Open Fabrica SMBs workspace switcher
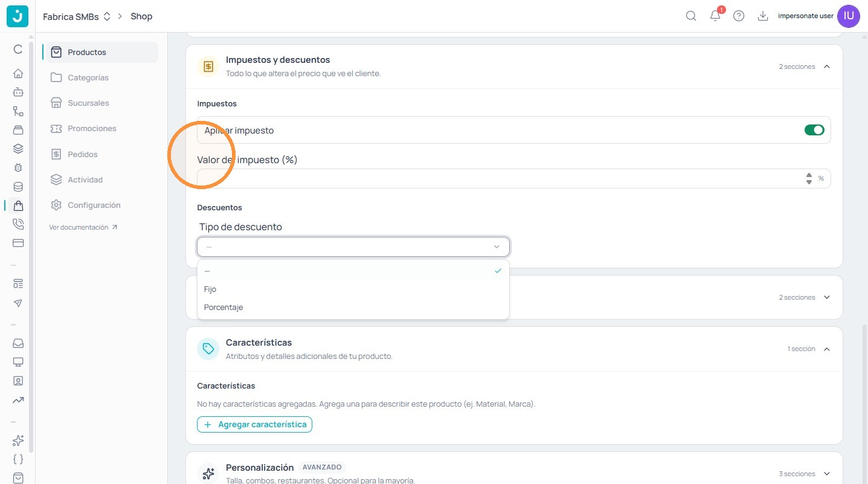 click(77, 16)
